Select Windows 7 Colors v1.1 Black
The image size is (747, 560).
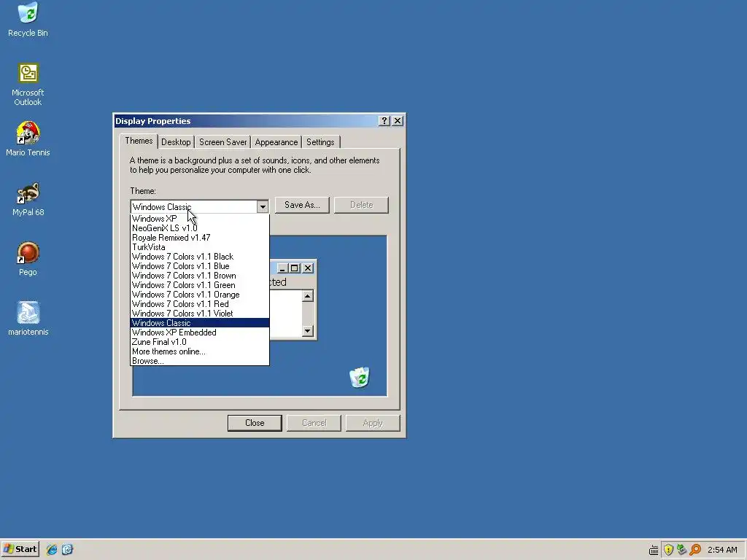pyautogui.click(x=200, y=257)
